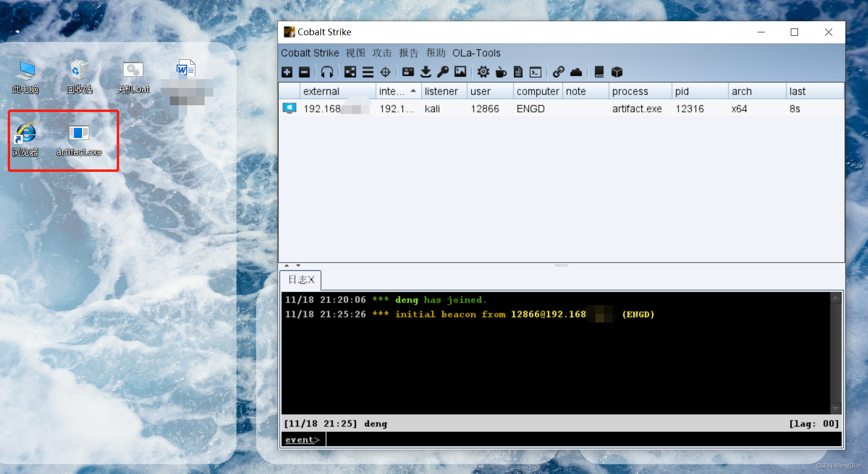Select the 日志X tab
This screenshot has height=474, width=868.
coord(301,280)
